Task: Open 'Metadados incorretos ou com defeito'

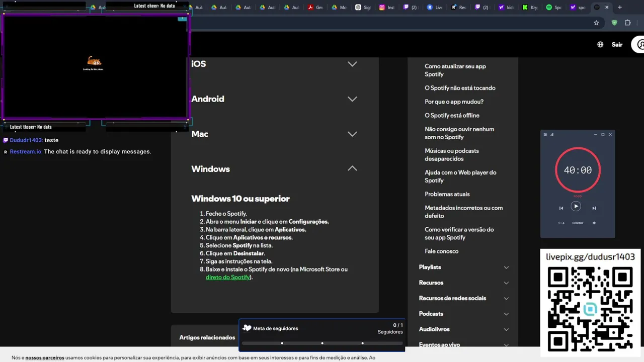Action: 463,212
